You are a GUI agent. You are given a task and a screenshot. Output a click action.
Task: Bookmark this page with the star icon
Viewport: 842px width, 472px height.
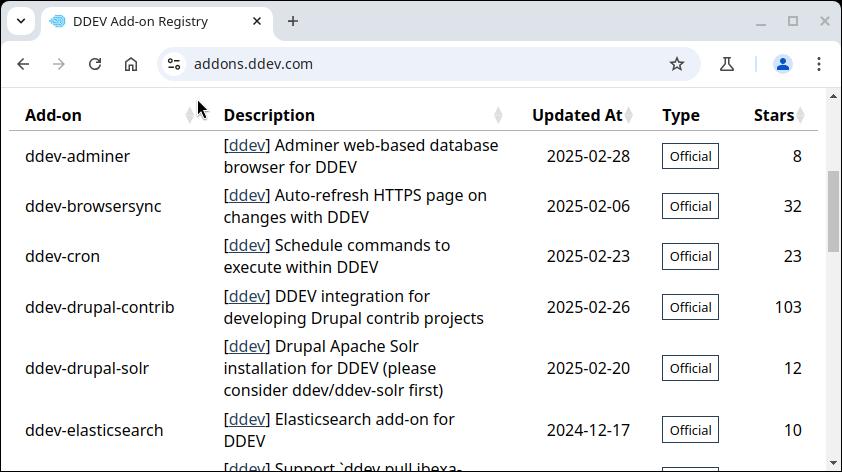coord(677,64)
